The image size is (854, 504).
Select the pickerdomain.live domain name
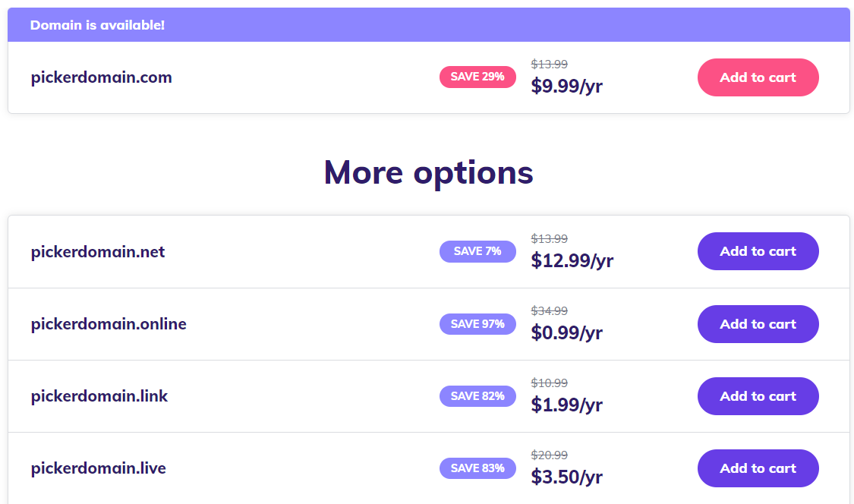coord(99,468)
